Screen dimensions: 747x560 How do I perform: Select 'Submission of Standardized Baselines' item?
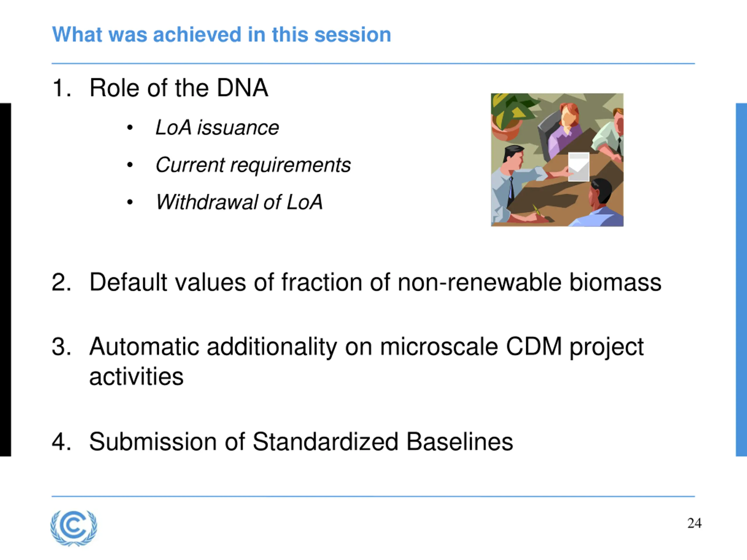pyautogui.click(x=301, y=442)
